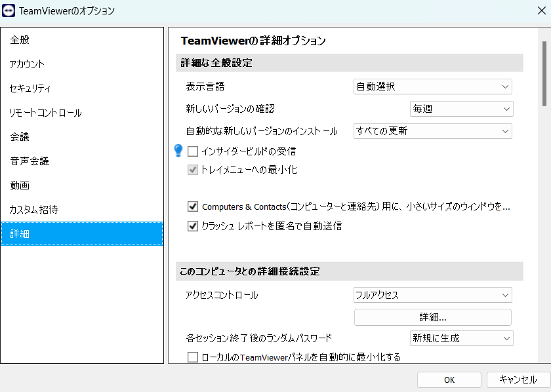Click the TeamViewer logo in title bar
Screen dimensions: 551x392
[9, 11]
